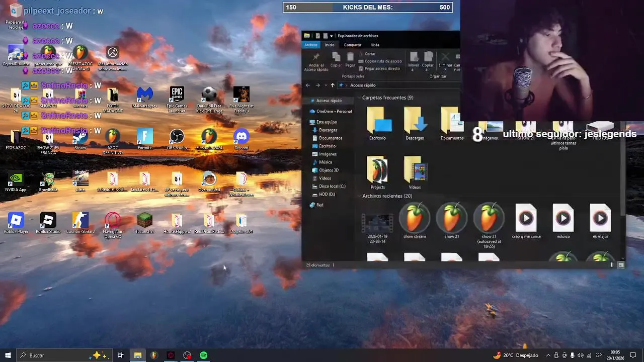Select the Navegador Opera GX icon
The image size is (644, 362).
[x=112, y=225]
